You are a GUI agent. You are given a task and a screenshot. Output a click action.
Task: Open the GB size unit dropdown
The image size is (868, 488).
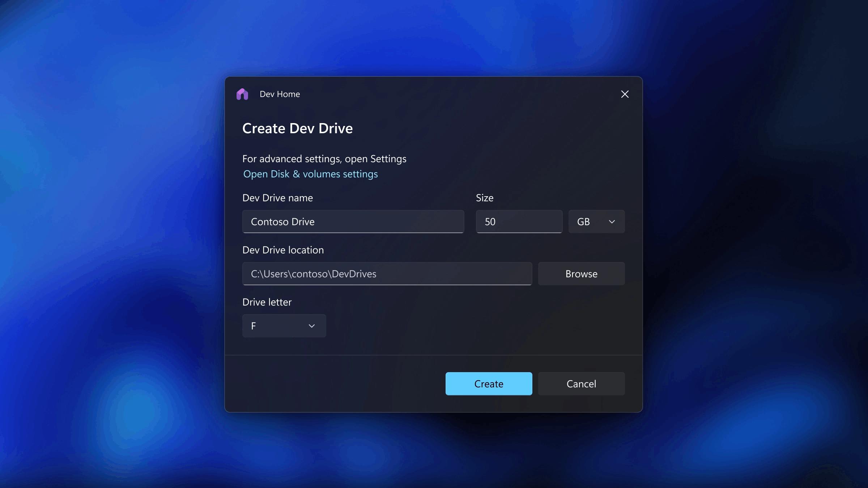coord(596,222)
